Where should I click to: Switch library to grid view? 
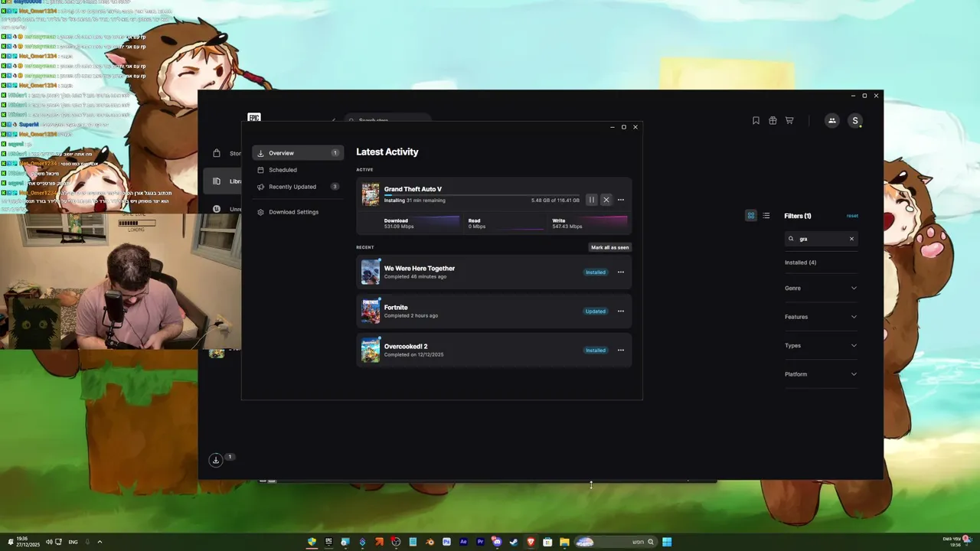click(750, 216)
